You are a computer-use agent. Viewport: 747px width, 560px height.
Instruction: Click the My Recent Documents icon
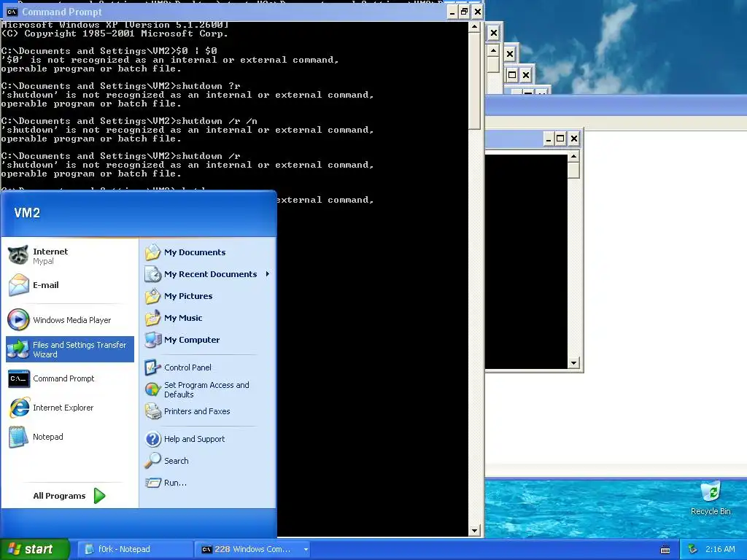pyautogui.click(x=153, y=274)
